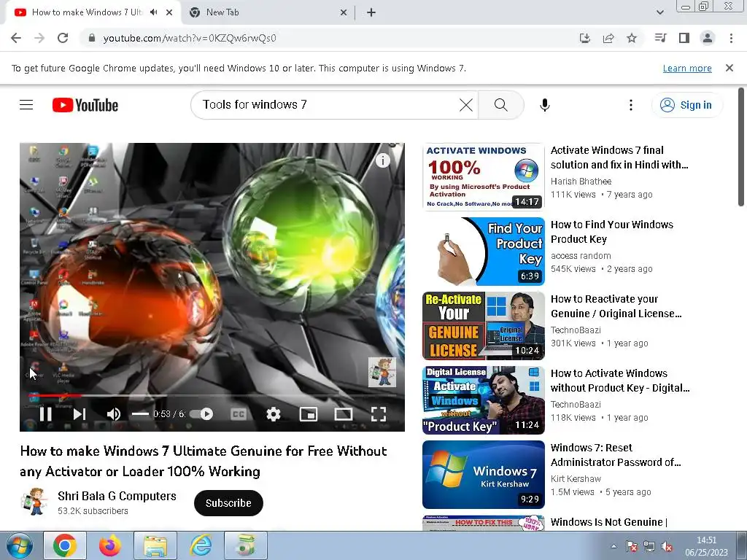Open Windows 7 Reset Administrator Password video
This screenshot has width=747, height=560.
pos(616,455)
